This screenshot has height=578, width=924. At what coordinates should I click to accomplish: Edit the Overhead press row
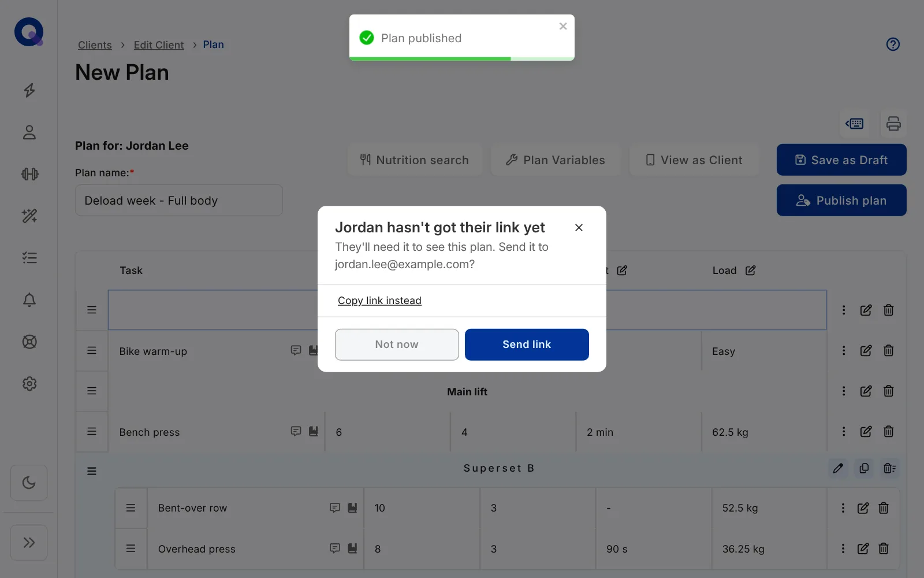863,549
